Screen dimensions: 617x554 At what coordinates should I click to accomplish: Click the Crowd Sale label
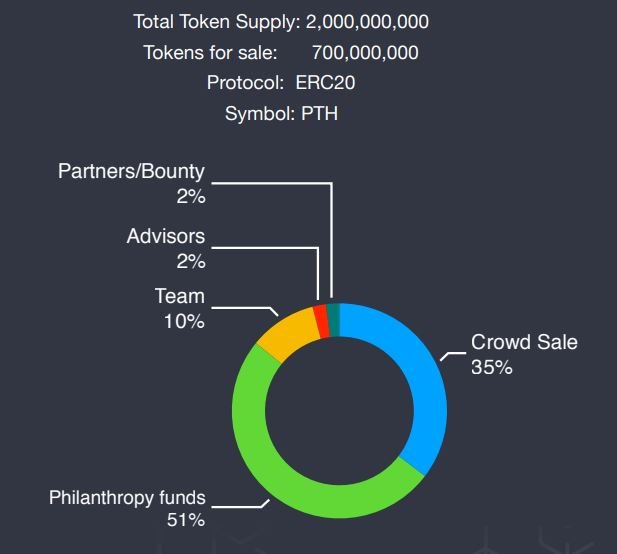(524, 342)
